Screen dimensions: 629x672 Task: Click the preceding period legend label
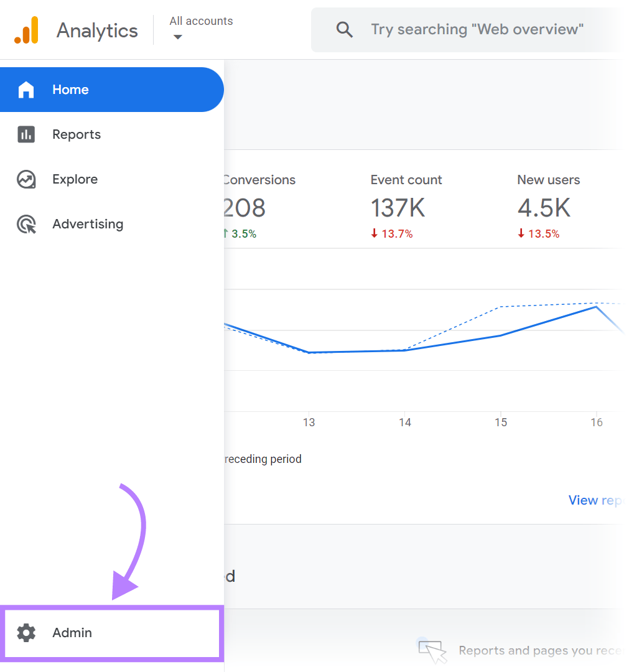(261, 459)
